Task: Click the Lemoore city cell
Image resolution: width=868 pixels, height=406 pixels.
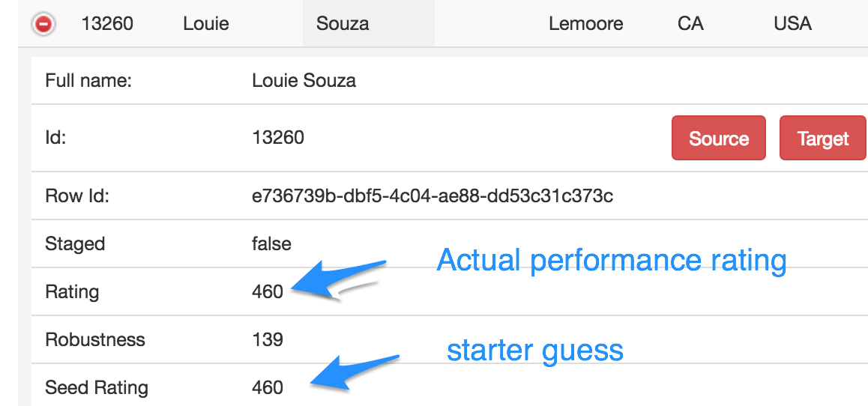Action: click(x=585, y=24)
